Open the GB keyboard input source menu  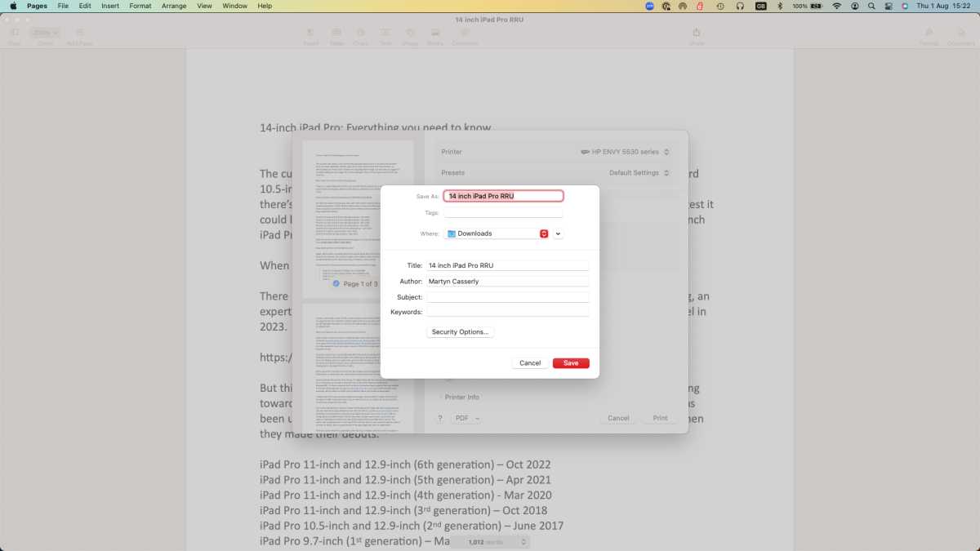coord(761,6)
